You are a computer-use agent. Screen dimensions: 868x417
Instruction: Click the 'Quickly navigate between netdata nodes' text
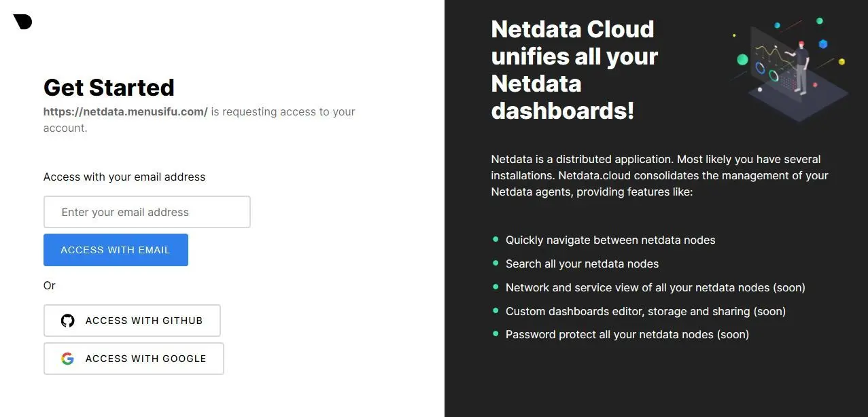tap(610, 240)
